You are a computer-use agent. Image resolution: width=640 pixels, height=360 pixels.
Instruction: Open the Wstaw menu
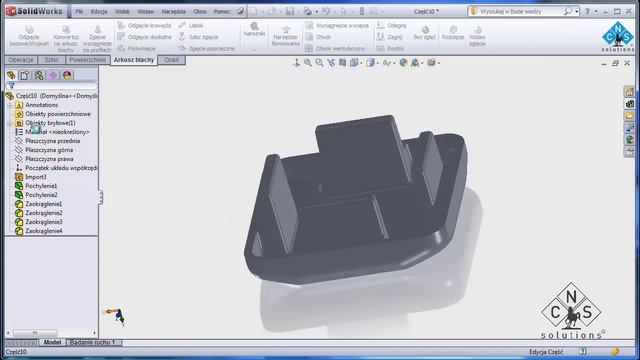pyautogui.click(x=146, y=11)
